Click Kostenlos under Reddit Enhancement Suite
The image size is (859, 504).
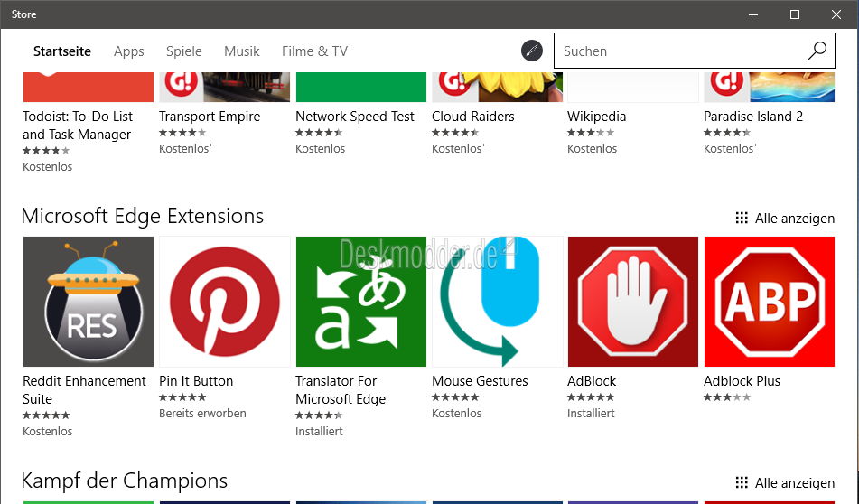[47, 431]
